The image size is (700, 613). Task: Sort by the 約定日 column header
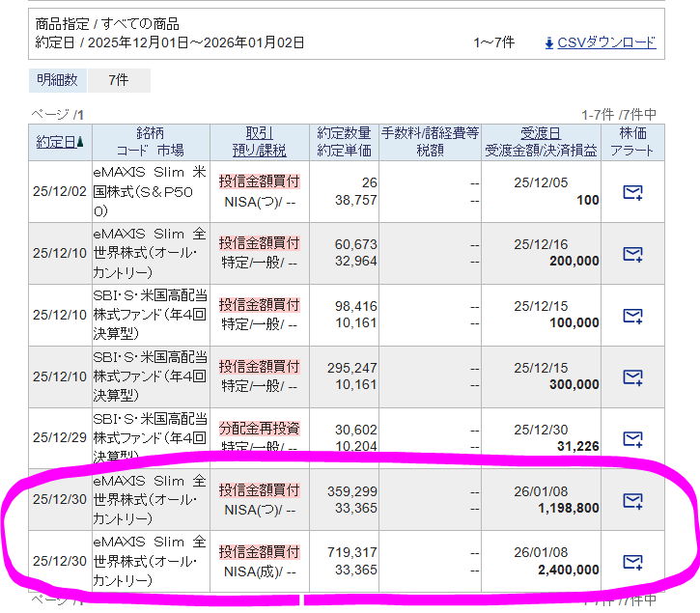(55, 142)
